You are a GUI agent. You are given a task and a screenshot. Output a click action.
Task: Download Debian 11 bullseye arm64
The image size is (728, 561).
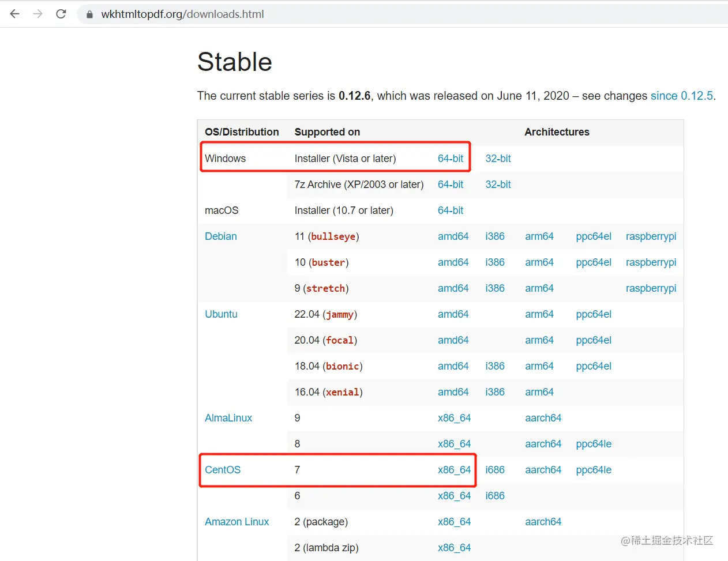tap(539, 236)
